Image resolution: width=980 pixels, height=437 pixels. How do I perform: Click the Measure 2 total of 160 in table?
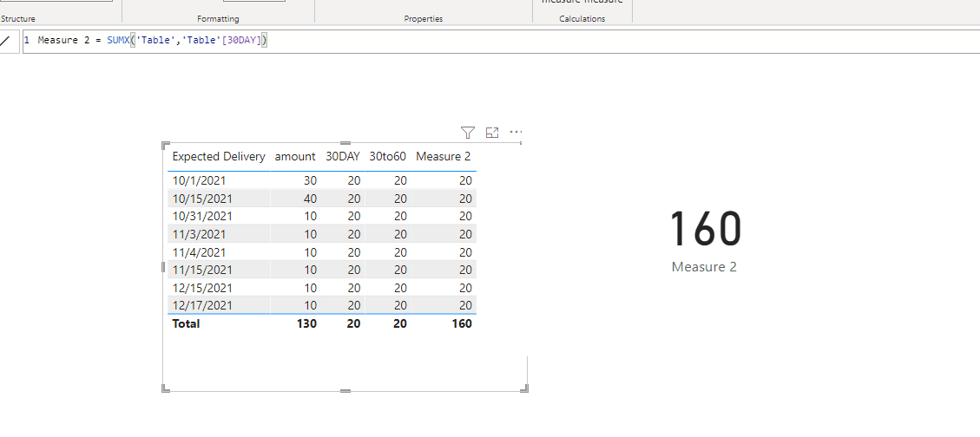462,323
